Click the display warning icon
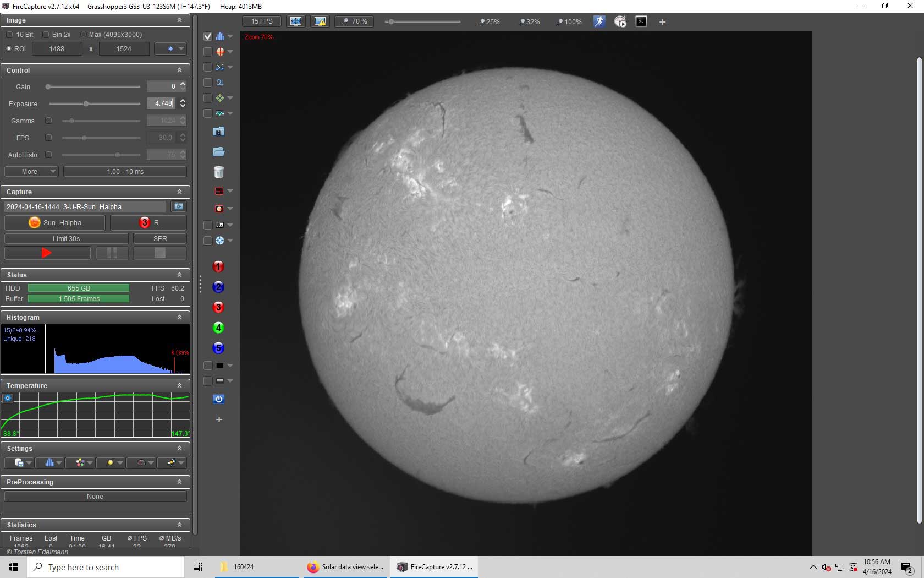 click(320, 21)
